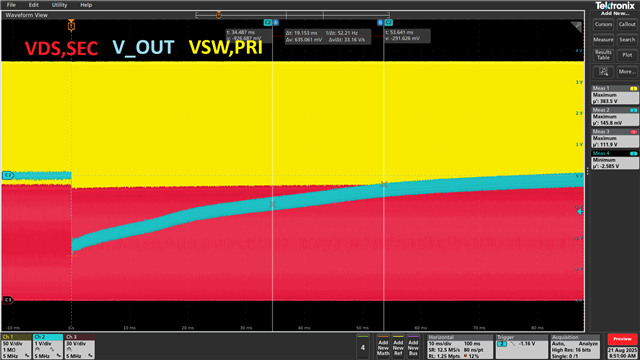
Task: Click the zoom box icon button
Action: [x=603, y=72]
